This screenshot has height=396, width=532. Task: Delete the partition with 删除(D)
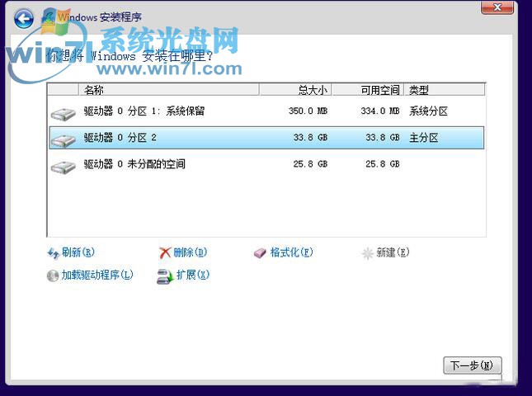[x=190, y=252]
